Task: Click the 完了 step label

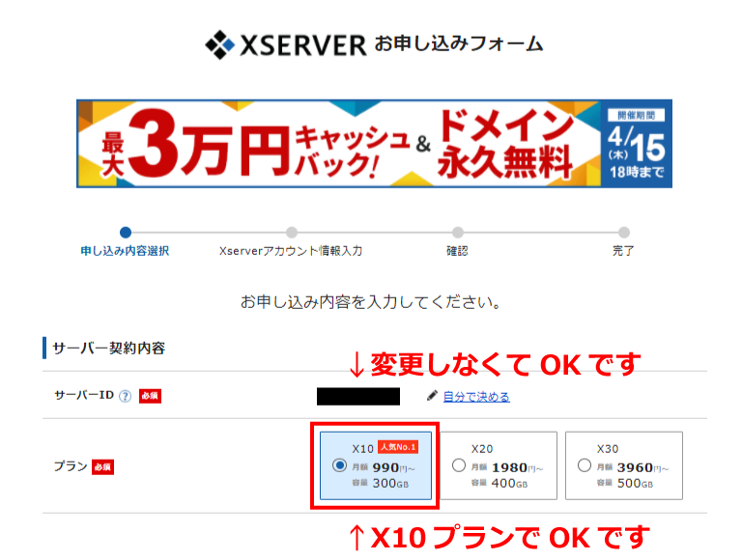Action: click(x=623, y=251)
